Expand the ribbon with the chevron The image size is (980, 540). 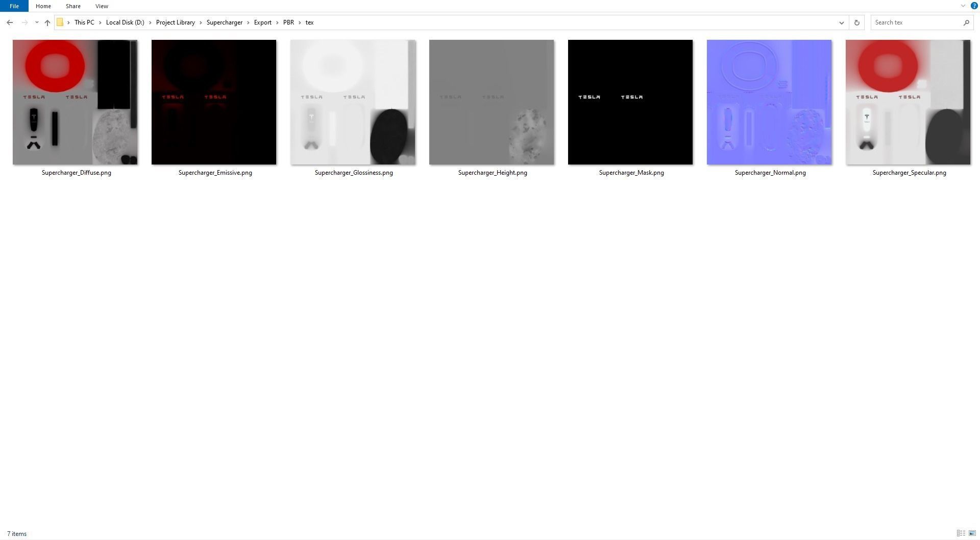point(963,6)
